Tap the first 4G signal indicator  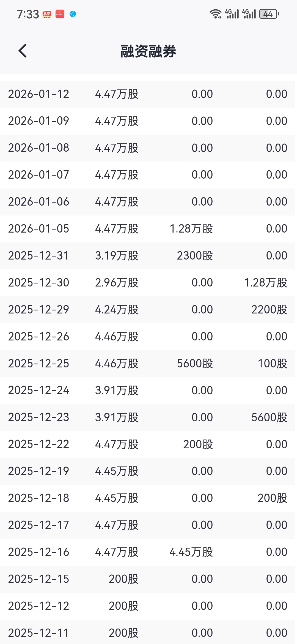coord(232,14)
